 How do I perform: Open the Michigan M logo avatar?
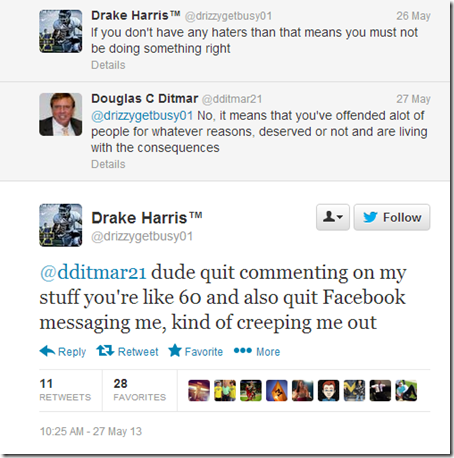pyautogui.click(x=354, y=390)
